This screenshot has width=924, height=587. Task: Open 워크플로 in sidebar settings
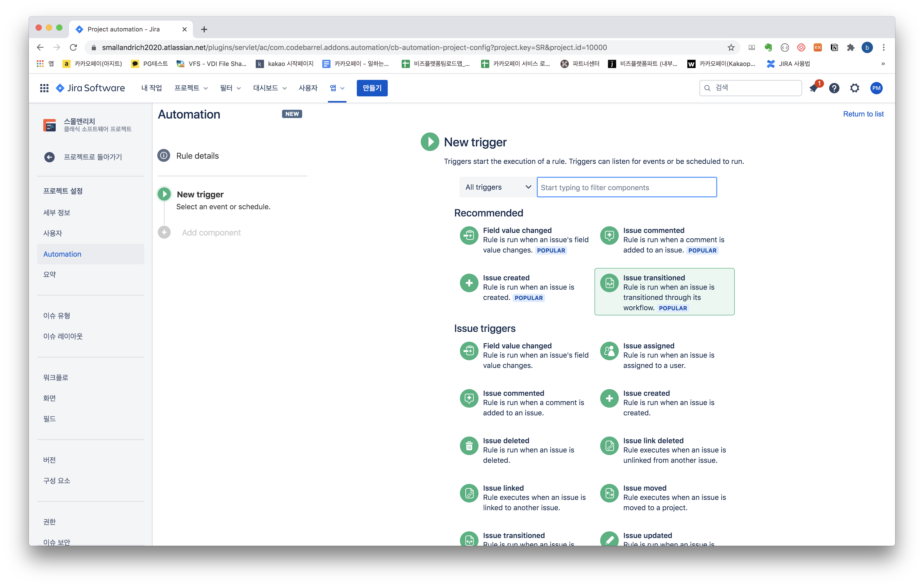(56, 377)
